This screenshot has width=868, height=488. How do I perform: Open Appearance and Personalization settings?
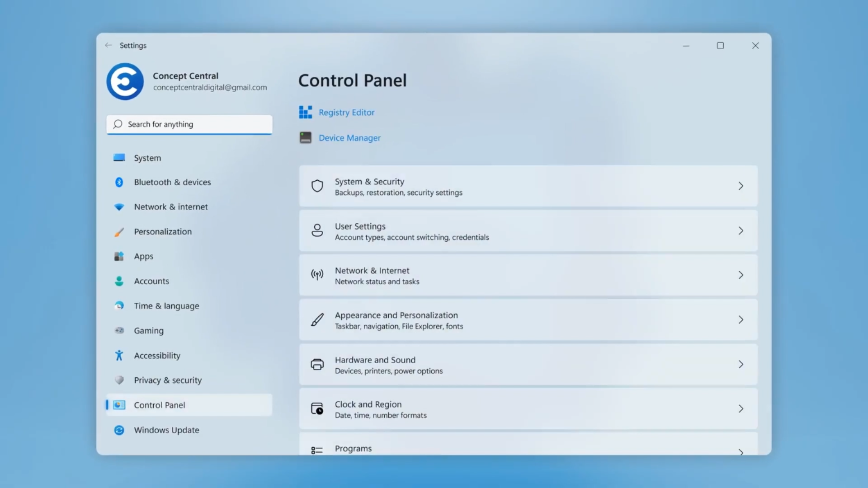(528, 320)
